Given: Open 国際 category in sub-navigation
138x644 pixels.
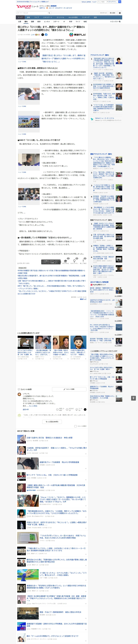Looking at the screenshot, I should tap(32, 21).
